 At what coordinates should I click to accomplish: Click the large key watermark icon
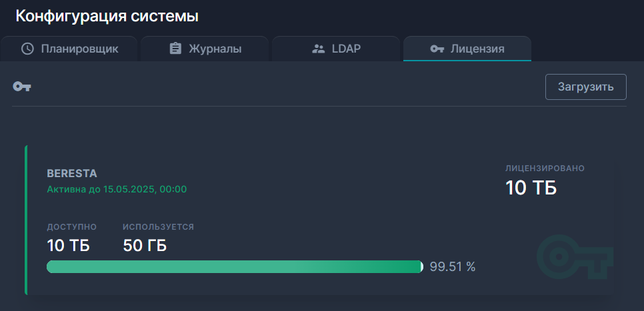pyautogui.click(x=575, y=256)
